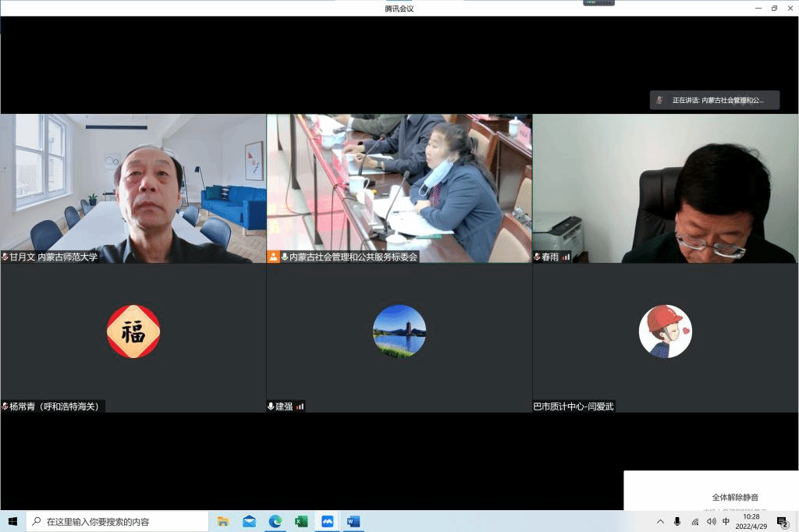Expand hidden system tray icons
The width and height of the screenshot is (799, 532).
coord(660,521)
